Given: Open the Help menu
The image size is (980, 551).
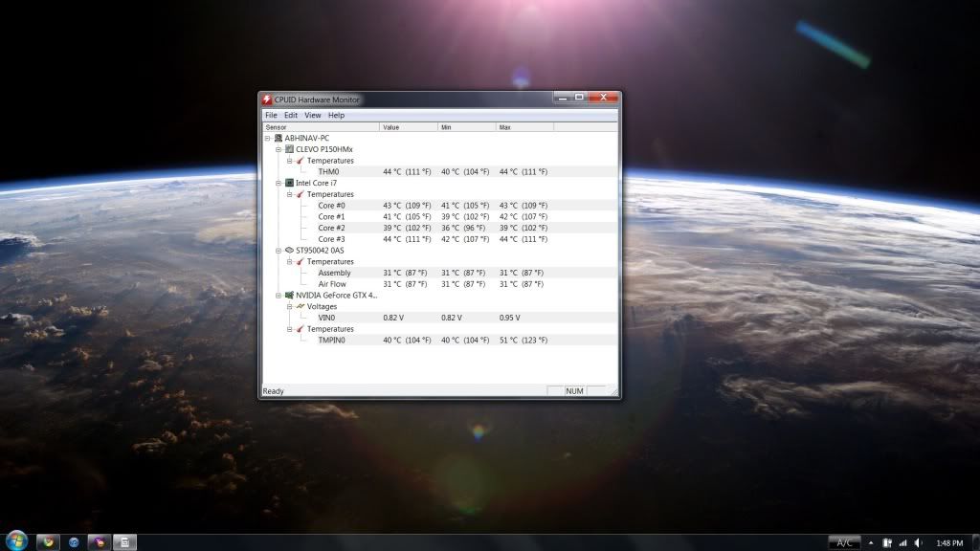Looking at the screenshot, I should (x=336, y=115).
